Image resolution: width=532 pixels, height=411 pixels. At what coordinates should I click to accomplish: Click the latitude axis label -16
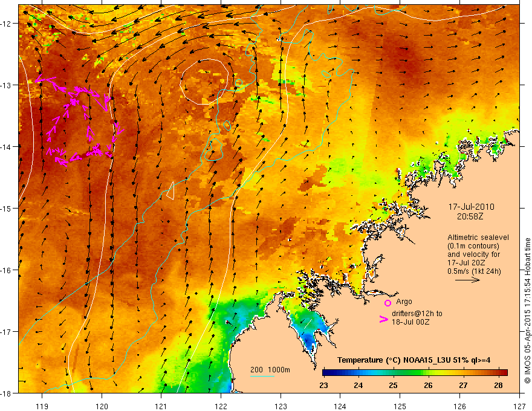click(x=6, y=270)
